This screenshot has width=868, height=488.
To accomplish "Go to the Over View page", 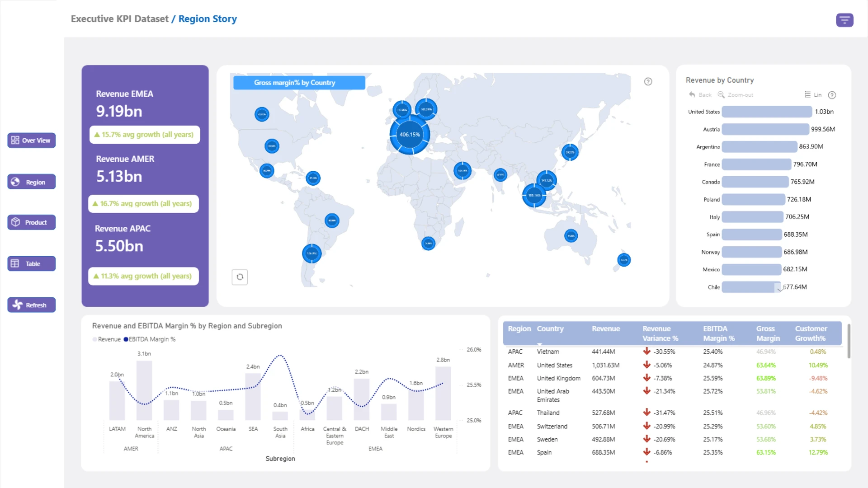I will click(32, 141).
